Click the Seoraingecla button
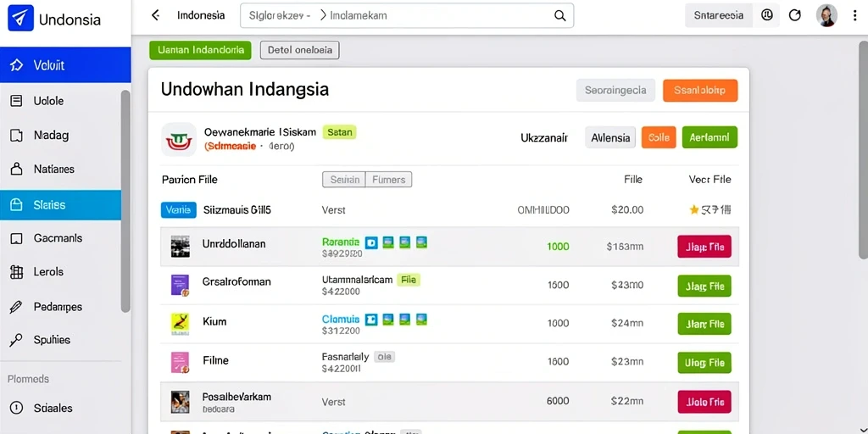The width and height of the screenshot is (868, 434). (615, 90)
